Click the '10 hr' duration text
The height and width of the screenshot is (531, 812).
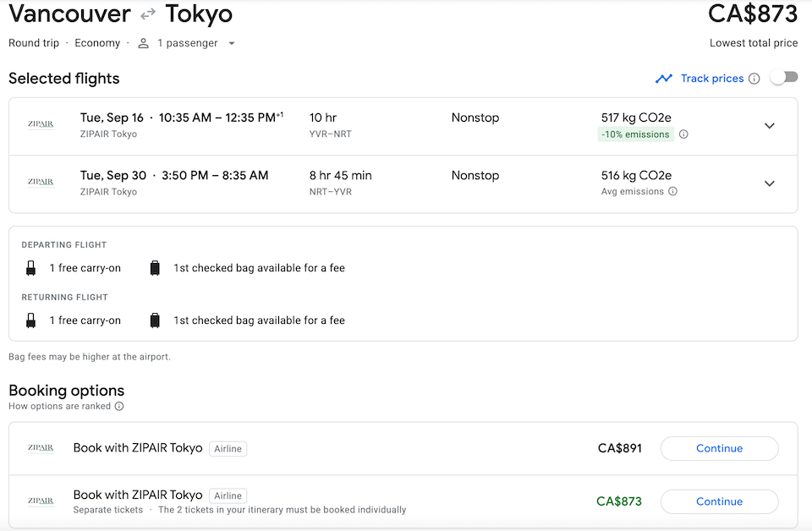323,118
